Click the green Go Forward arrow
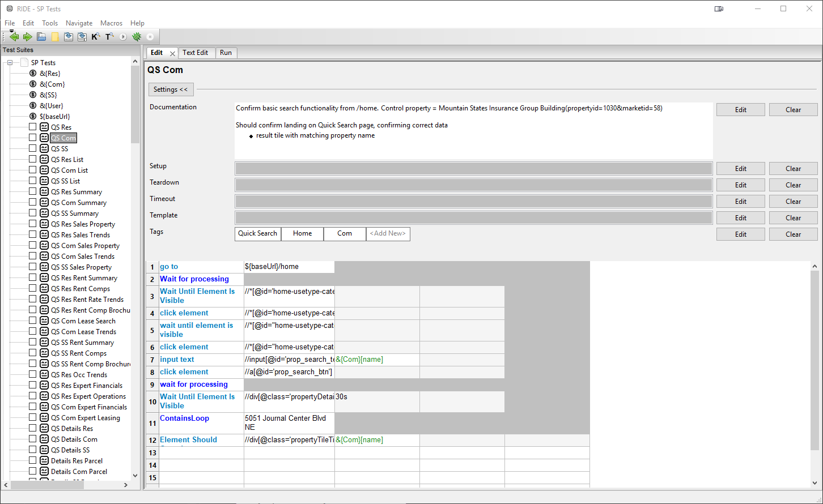Screen dimensions: 823x504 coord(27,37)
